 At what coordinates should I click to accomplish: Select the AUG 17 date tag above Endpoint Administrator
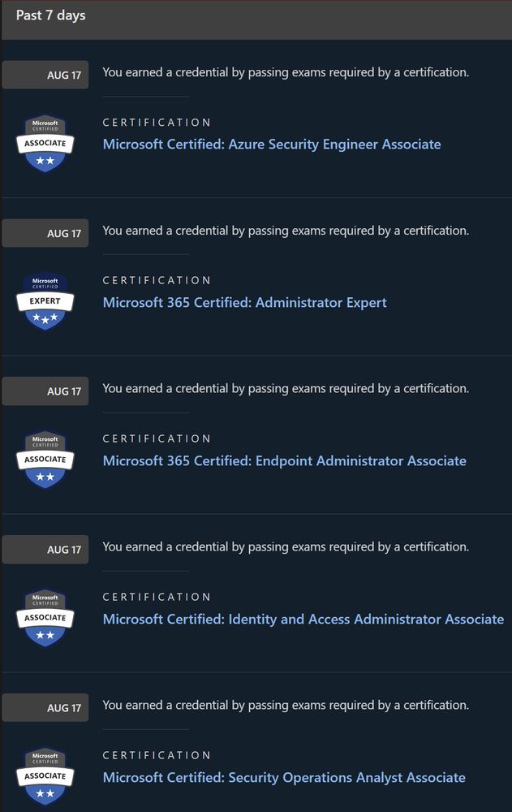point(45,391)
